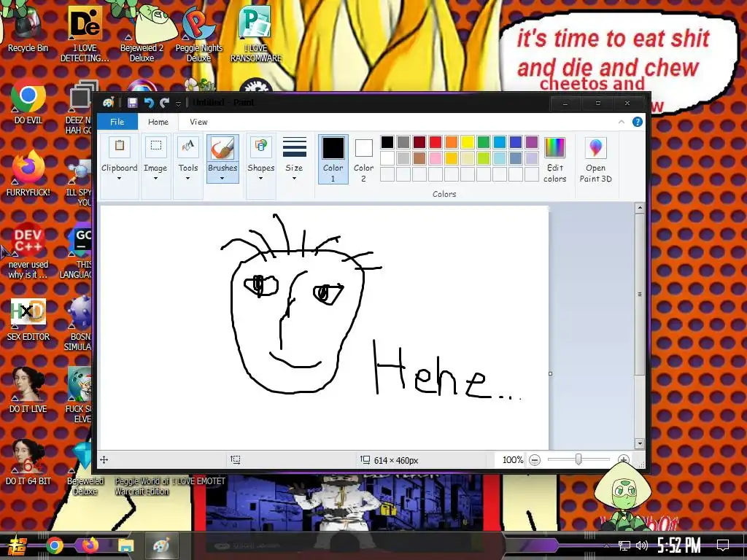Select Bejeweled 2 Deluxe desktop icon

point(142,34)
